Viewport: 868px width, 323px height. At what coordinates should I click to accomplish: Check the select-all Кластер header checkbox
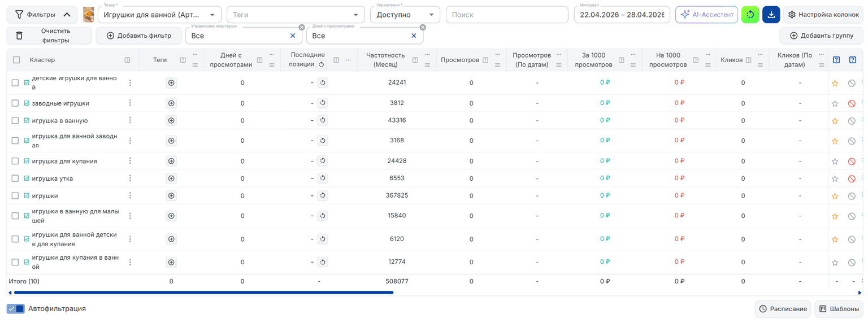[16, 60]
